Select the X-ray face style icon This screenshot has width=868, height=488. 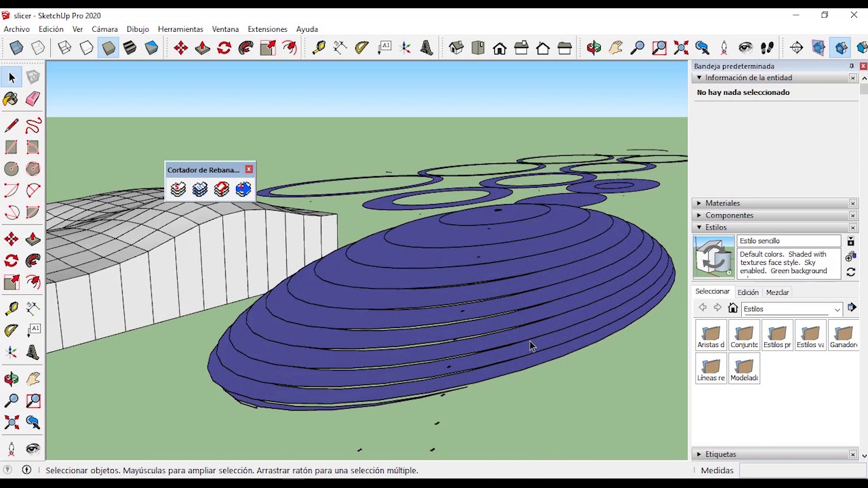pyautogui.click(x=16, y=48)
